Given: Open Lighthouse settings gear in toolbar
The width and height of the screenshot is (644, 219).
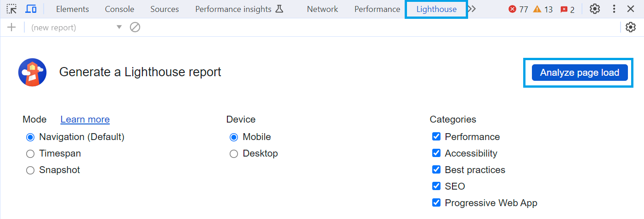Looking at the screenshot, I should (631, 28).
